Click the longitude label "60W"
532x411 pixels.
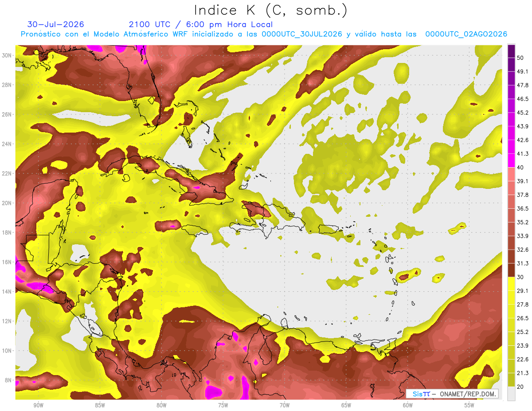tap(408, 405)
